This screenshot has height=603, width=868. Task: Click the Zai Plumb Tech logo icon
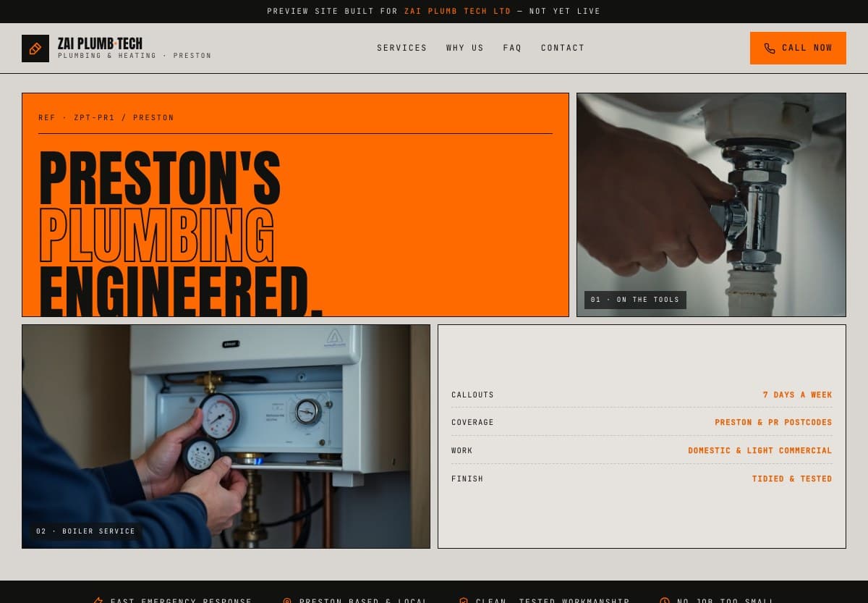35,49
